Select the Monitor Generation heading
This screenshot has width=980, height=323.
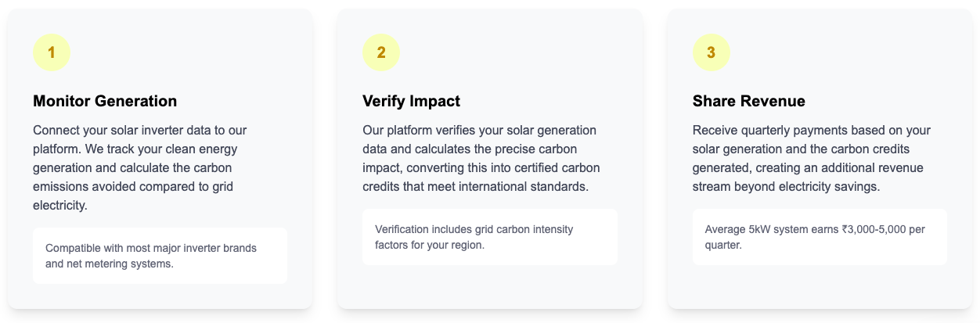105,101
